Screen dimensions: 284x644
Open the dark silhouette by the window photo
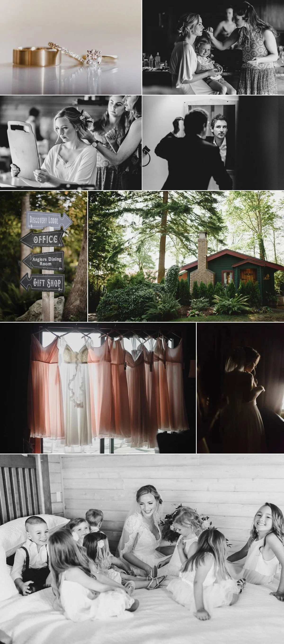click(240, 388)
